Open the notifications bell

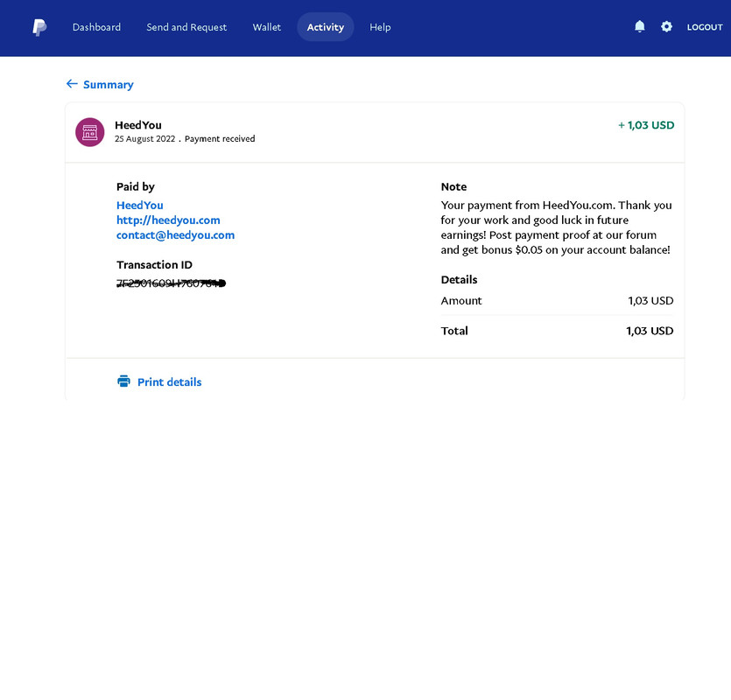[x=640, y=26]
